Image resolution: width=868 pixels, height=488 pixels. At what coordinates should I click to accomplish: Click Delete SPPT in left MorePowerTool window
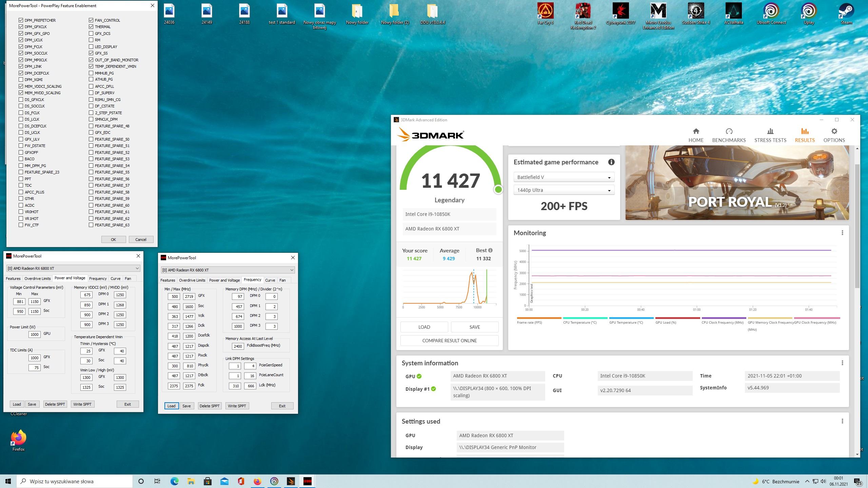(x=55, y=404)
